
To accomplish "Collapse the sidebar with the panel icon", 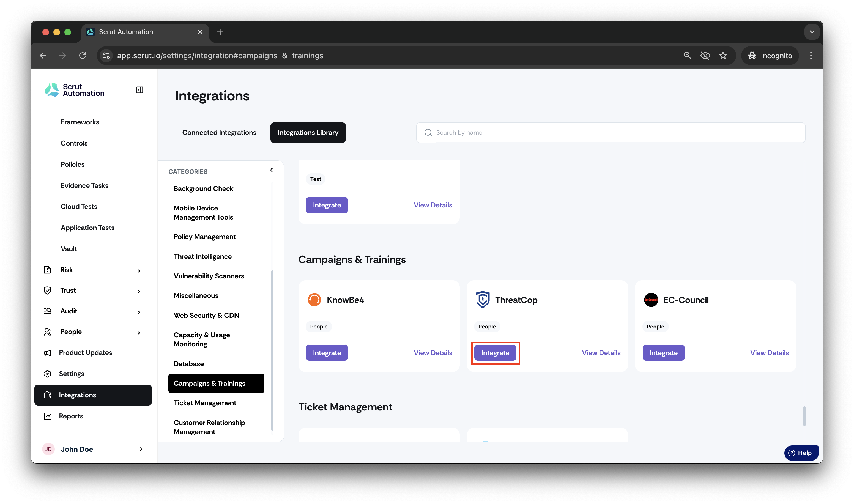I will click(139, 90).
